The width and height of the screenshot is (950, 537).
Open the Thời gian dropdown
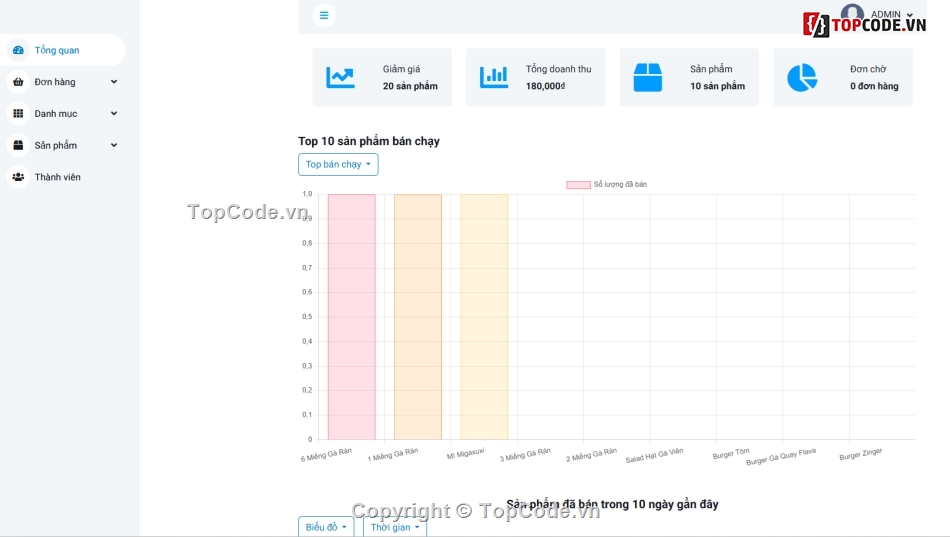(x=395, y=527)
